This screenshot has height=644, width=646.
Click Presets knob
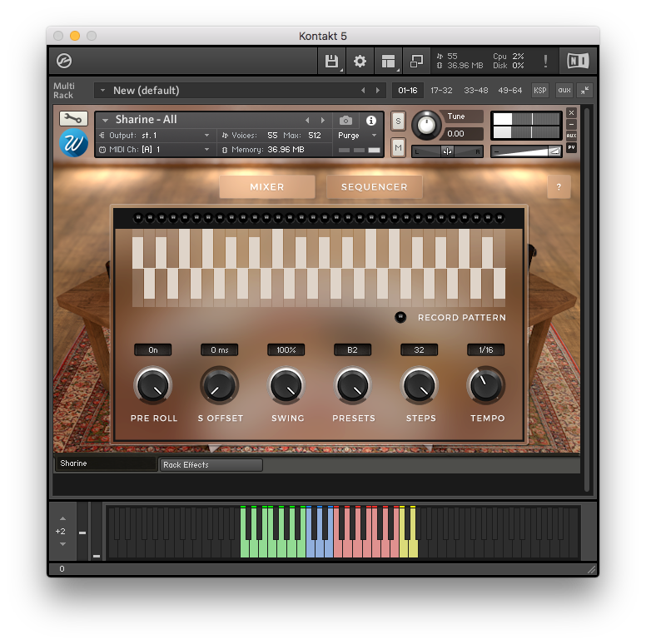(353, 386)
